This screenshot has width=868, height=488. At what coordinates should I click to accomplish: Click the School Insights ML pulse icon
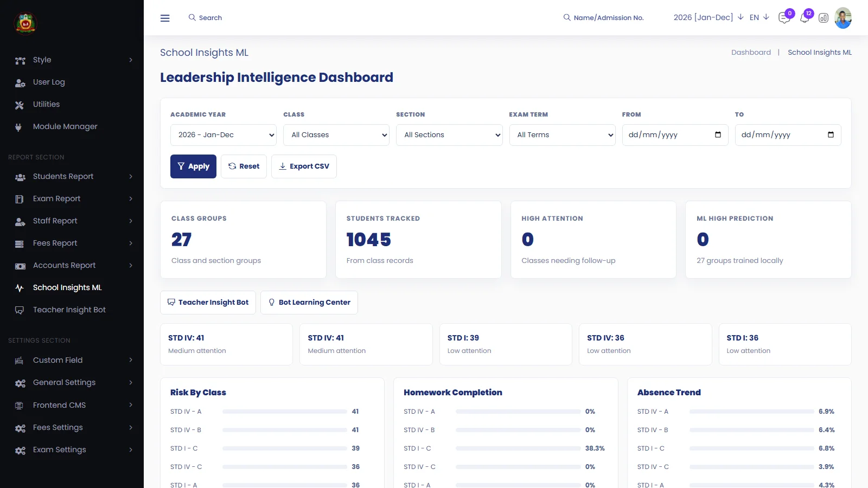tap(20, 288)
